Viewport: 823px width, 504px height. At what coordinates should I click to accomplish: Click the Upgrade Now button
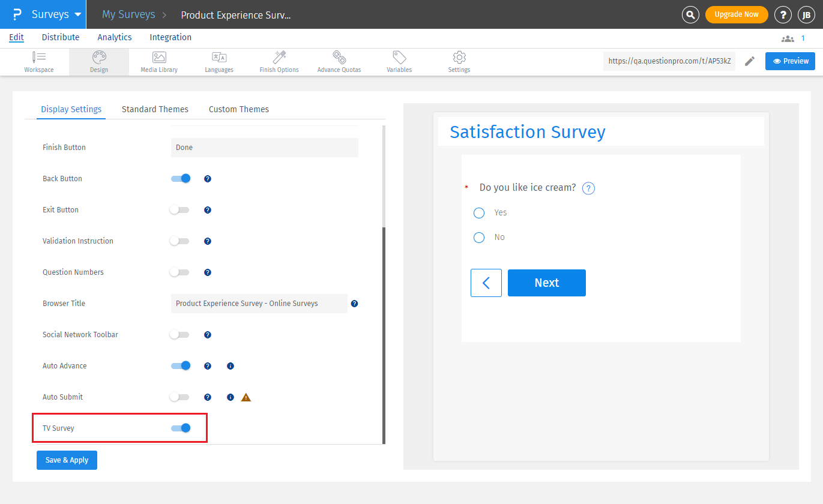click(737, 14)
